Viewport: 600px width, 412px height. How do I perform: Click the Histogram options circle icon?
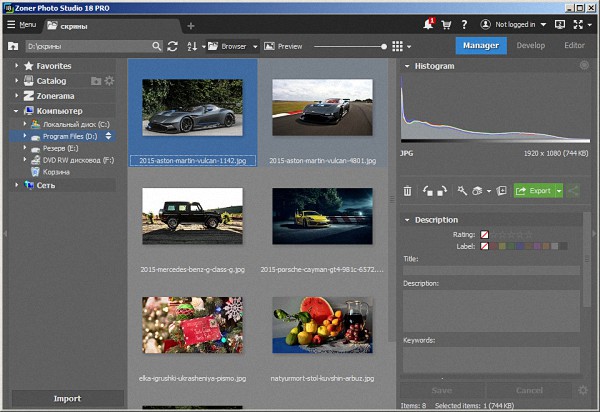(584, 65)
